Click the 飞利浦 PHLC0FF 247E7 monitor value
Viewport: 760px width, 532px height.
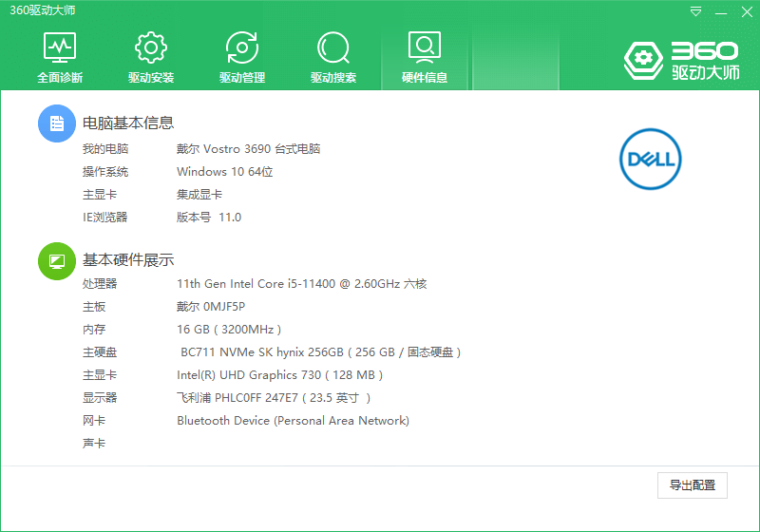click(x=274, y=398)
